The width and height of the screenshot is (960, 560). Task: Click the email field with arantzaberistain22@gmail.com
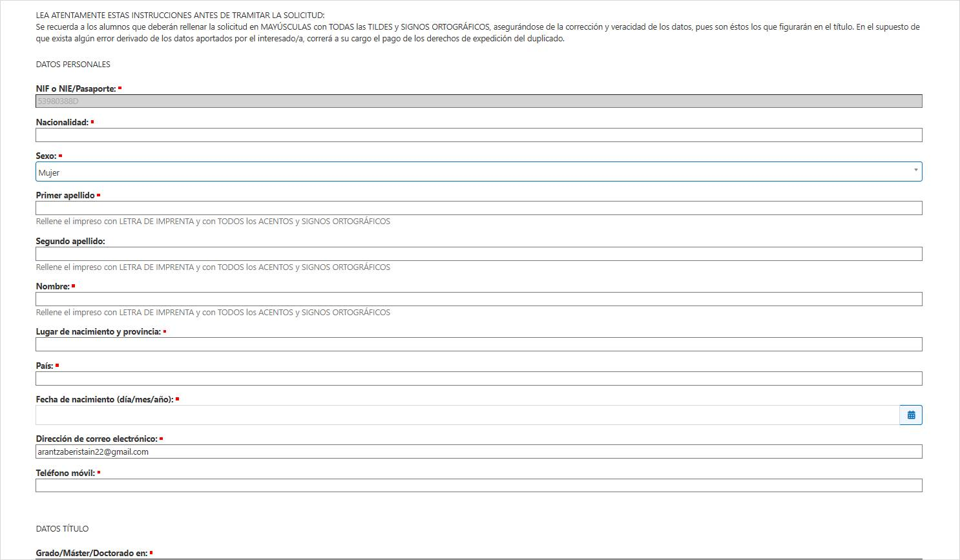point(479,451)
